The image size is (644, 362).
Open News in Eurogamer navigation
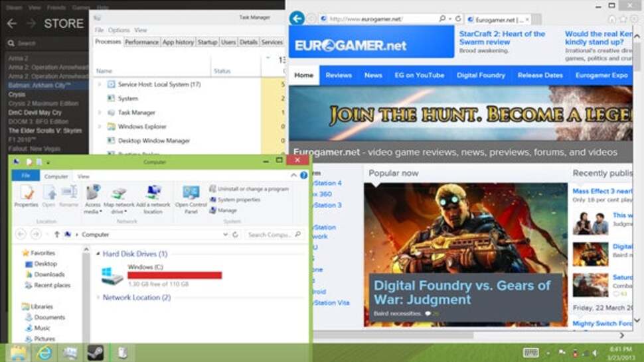(373, 76)
